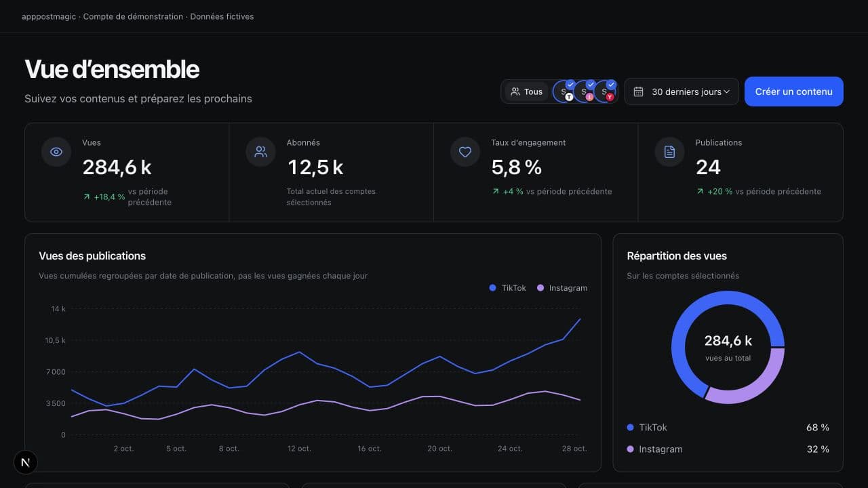Click the document icon in Publications card
The width and height of the screenshot is (868, 488).
pos(669,152)
